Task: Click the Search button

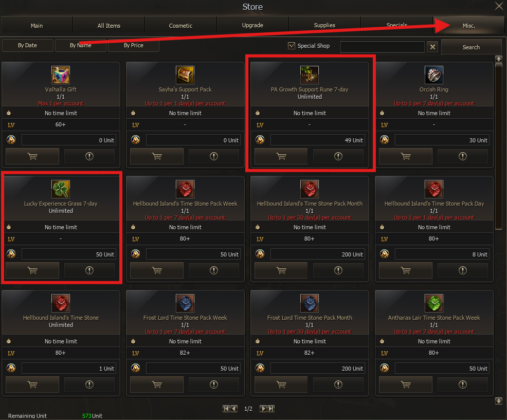Action: tap(471, 47)
